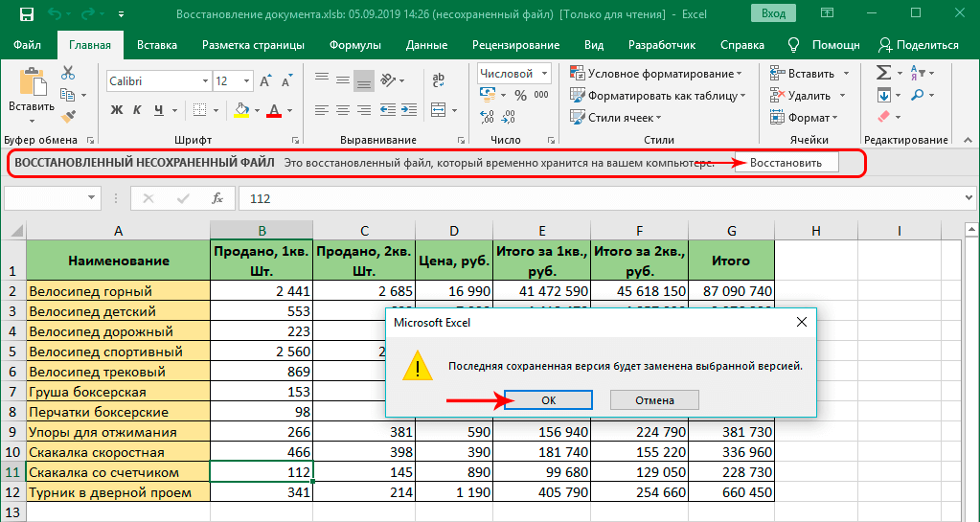Click the Восстановить button in the message bar
The image size is (980, 522).
coord(786,163)
